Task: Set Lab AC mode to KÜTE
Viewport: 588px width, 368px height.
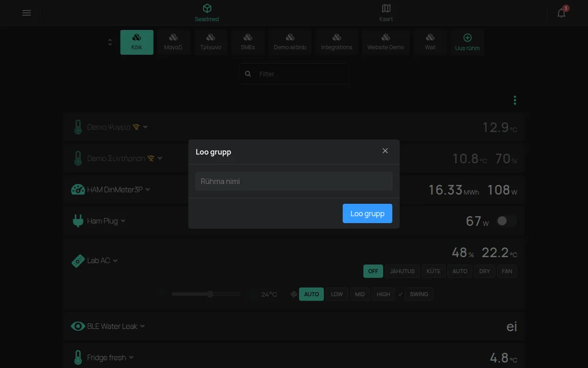Action: point(434,271)
